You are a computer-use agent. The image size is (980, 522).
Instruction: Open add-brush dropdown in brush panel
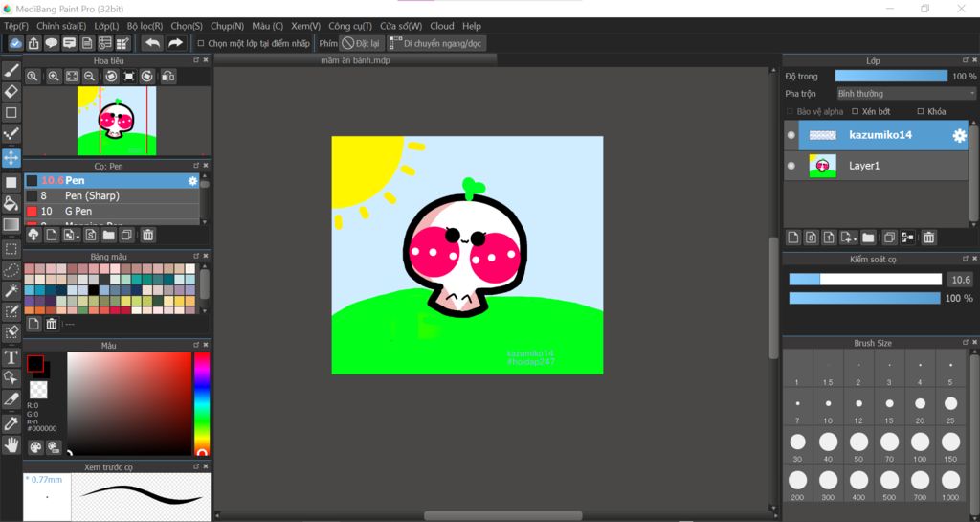[x=70, y=235]
